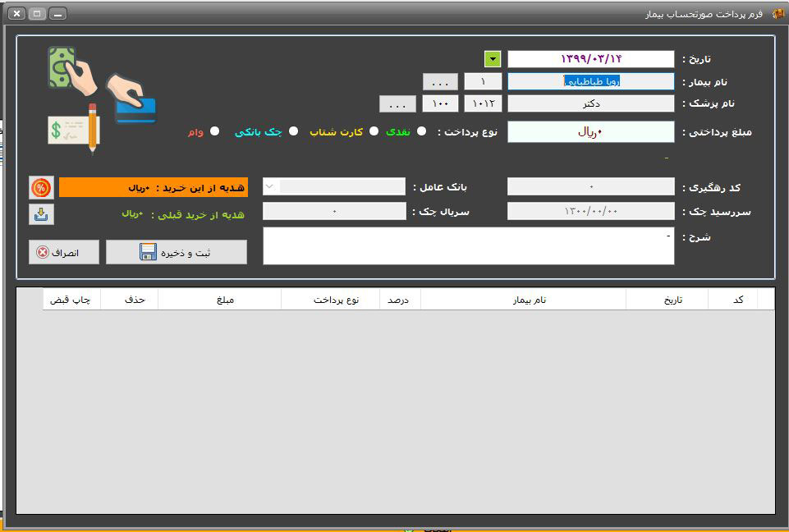
Task: Close the payment form window
Action: pyautogui.click(x=16, y=14)
